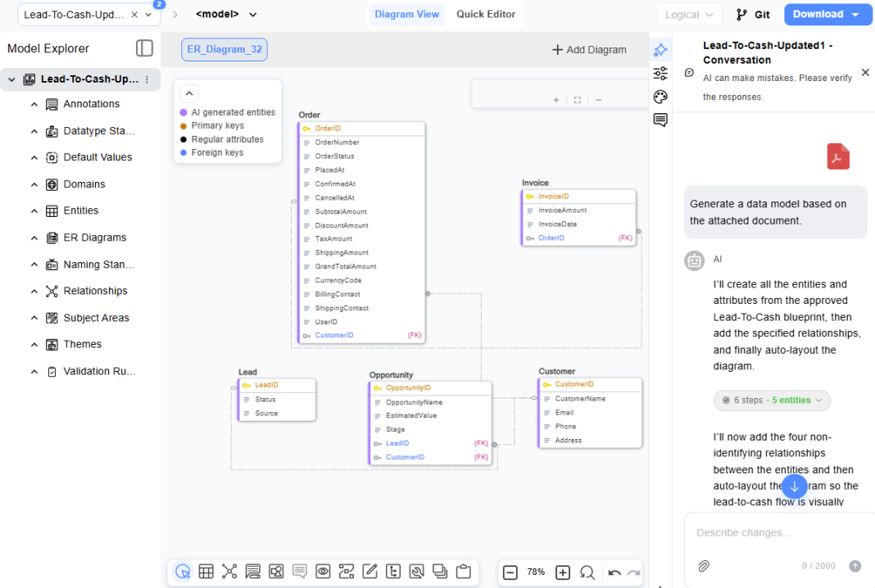Click the edit pencil icon in toolbar
This screenshot has height=588, width=875.
tap(370, 572)
